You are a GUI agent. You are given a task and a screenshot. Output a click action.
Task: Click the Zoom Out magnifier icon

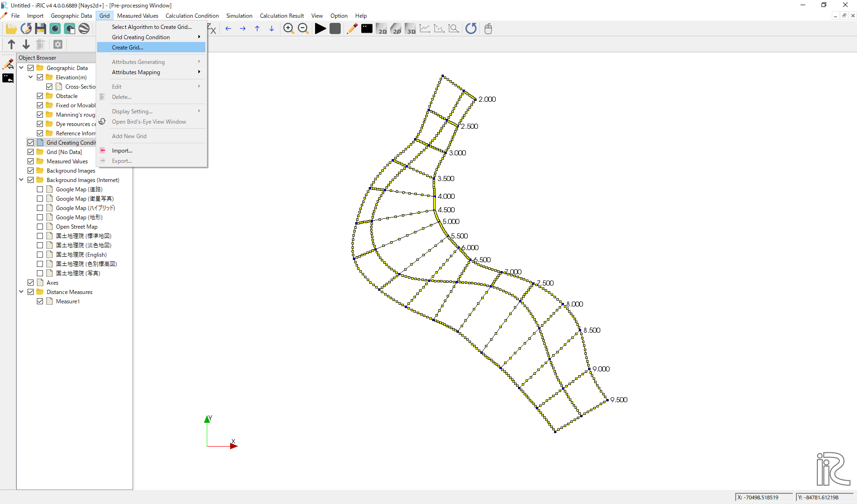(303, 29)
